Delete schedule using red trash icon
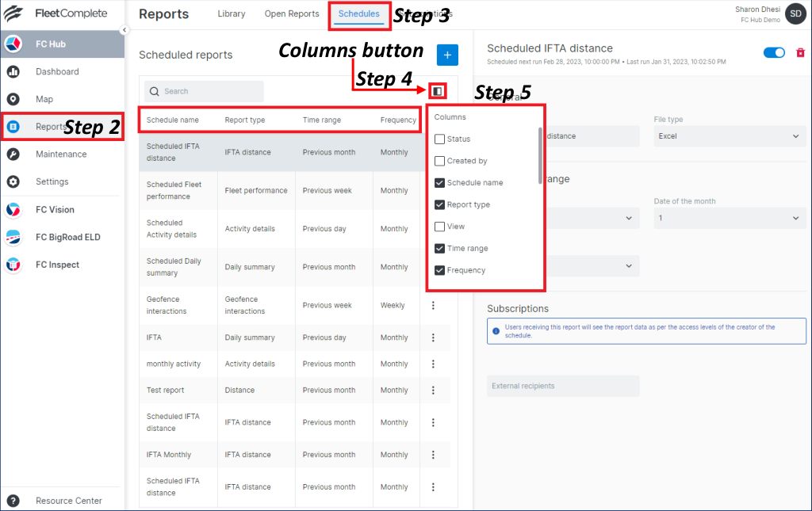The width and height of the screenshot is (812, 511). pyautogui.click(x=799, y=52)
